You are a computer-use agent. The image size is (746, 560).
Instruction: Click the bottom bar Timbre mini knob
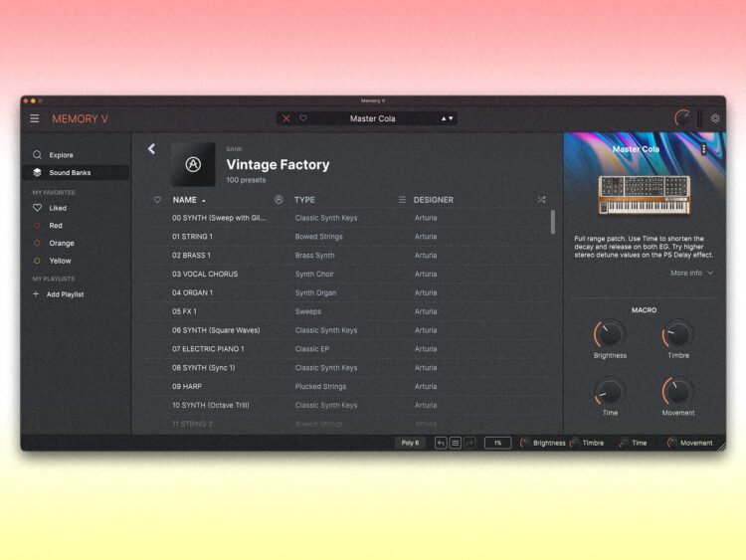tap(574, 443)
